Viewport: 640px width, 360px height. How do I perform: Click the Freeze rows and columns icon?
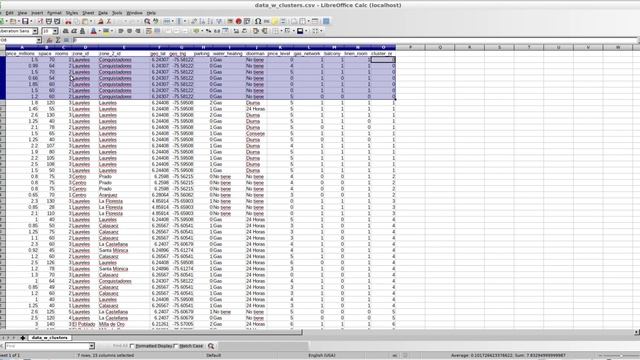point(303,21)
